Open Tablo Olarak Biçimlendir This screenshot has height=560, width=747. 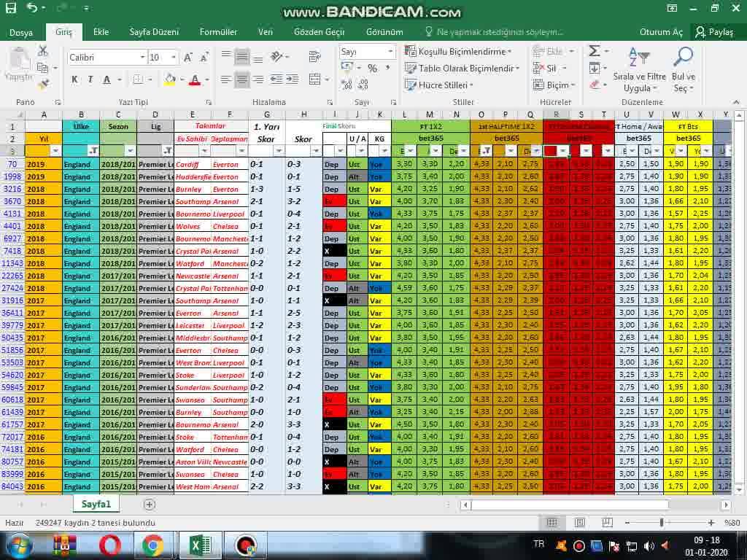coord(462,68)
